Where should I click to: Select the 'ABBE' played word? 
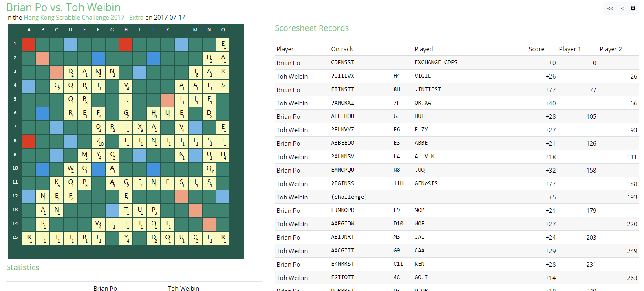[421, 143]
